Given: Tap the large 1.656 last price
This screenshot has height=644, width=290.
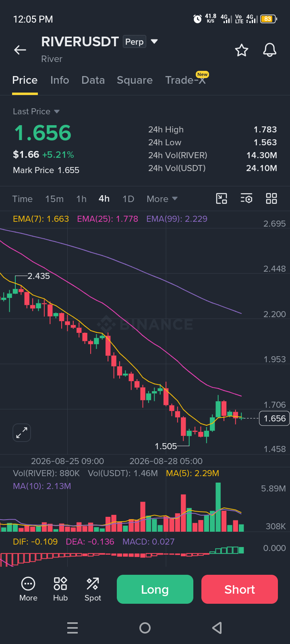Looking at the screenshot, I should [x=43, y=133].
